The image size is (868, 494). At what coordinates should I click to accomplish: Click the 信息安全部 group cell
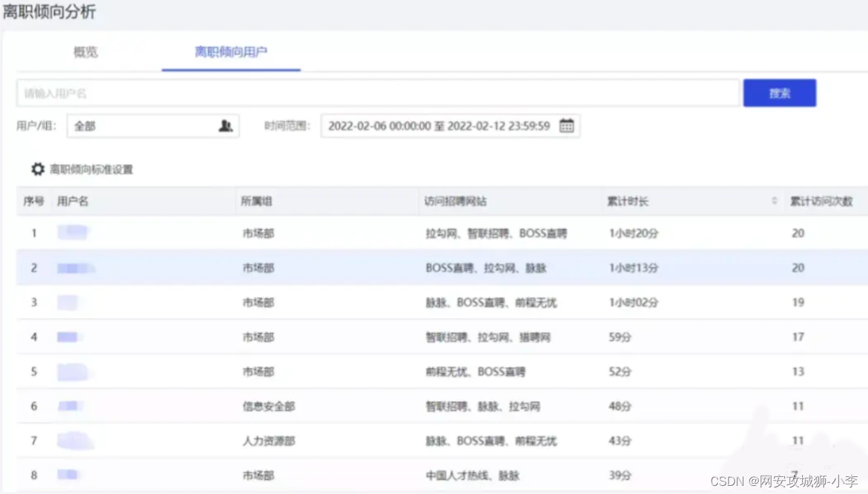pyautogui.click(x=268, y=406)
